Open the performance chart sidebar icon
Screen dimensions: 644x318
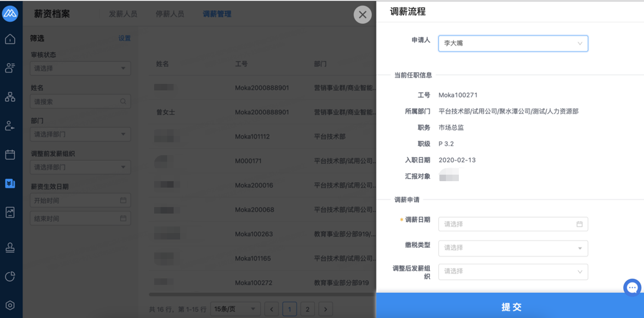10,212
